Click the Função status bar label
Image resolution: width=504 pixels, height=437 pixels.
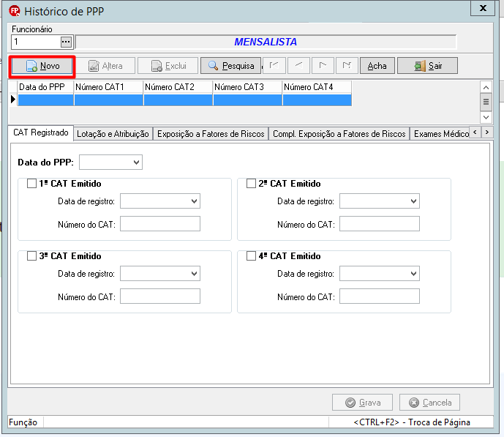[23, 422]
